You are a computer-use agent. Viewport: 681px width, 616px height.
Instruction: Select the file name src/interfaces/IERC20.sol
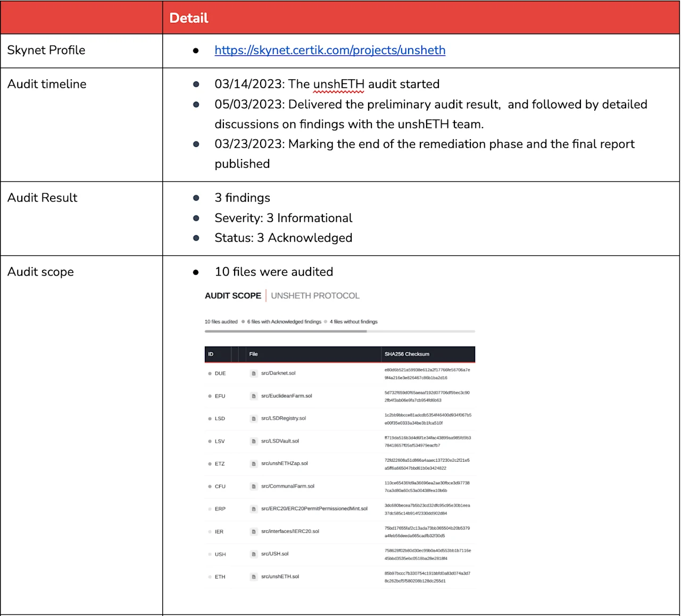point(290,531)
